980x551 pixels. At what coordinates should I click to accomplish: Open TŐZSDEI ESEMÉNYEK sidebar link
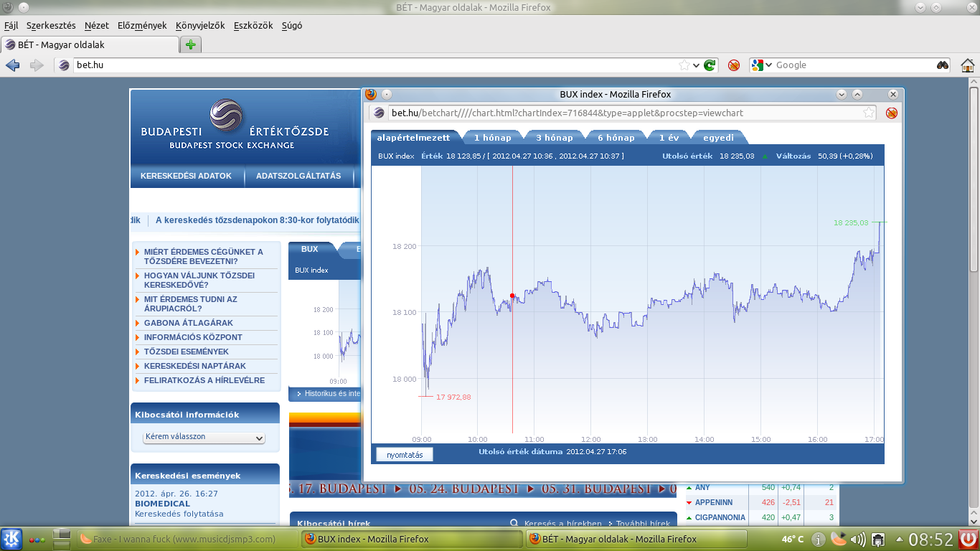pyautogui.click(x=187, y=352)
